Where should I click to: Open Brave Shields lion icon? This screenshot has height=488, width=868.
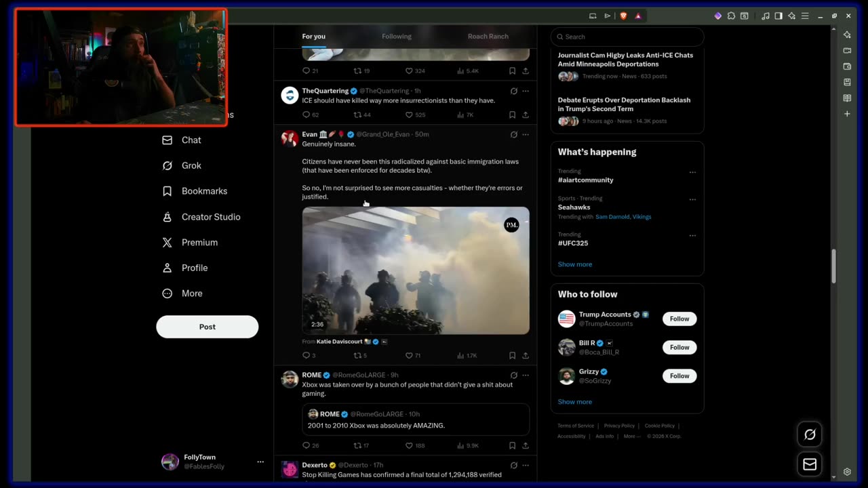(x=624, y=16)
